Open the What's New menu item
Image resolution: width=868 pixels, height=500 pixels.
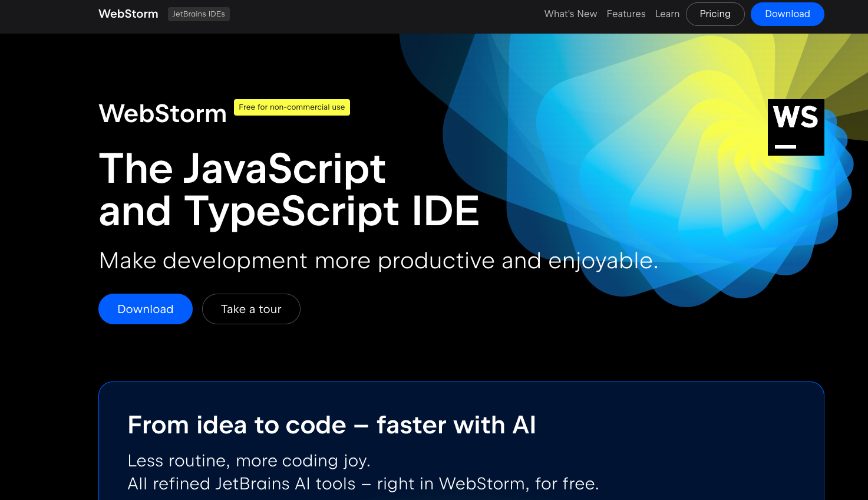tap(570, 14)
